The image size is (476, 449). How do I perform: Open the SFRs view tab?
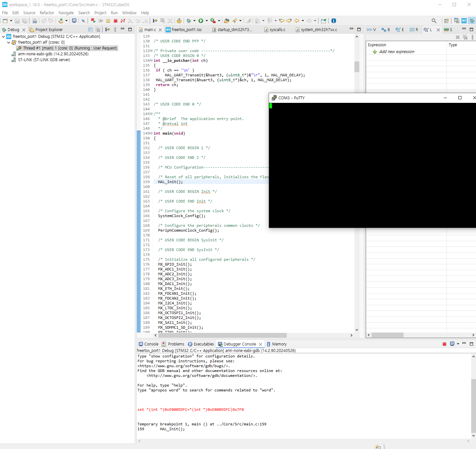pyautogui.click(x=448, y=30)
